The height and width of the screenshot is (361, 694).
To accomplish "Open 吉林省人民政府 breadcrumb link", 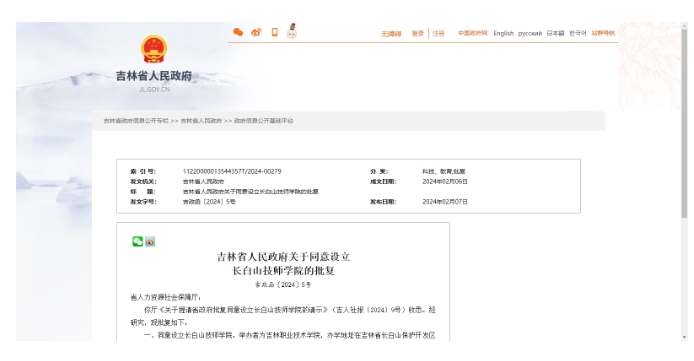I will pyautogui.click(x=201, y=120).
